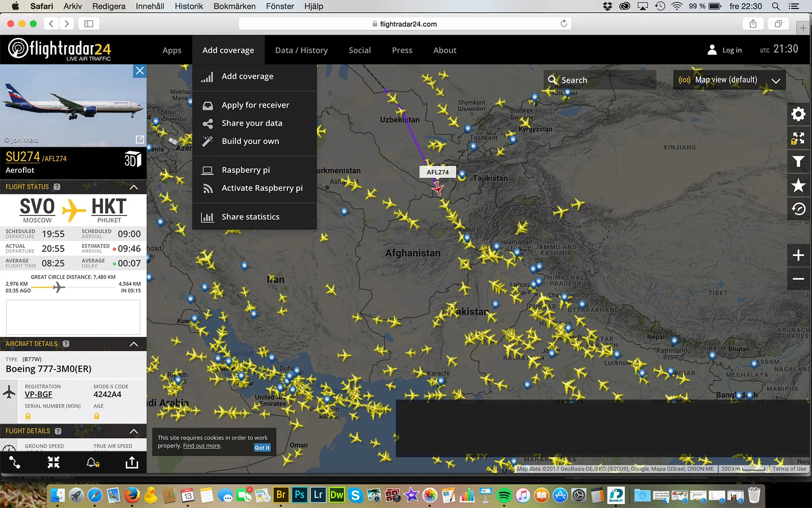Click the locked alert bell icon
Screen dimensions: 812x508
[93, 462]
